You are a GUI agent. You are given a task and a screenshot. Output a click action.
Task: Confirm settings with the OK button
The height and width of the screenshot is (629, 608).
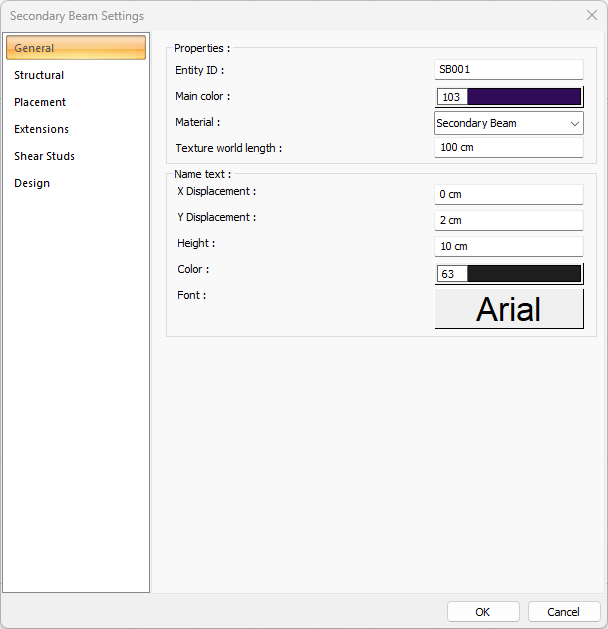pos(483,612)
